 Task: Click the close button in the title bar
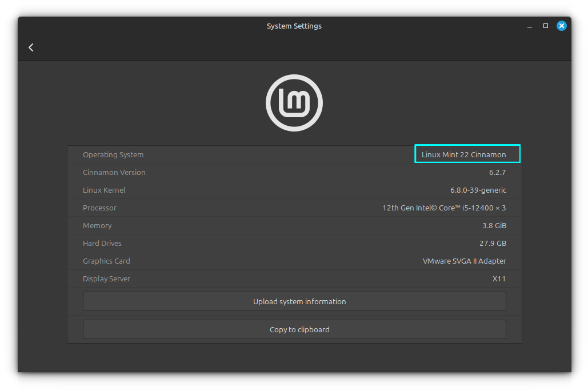[561, 25]
